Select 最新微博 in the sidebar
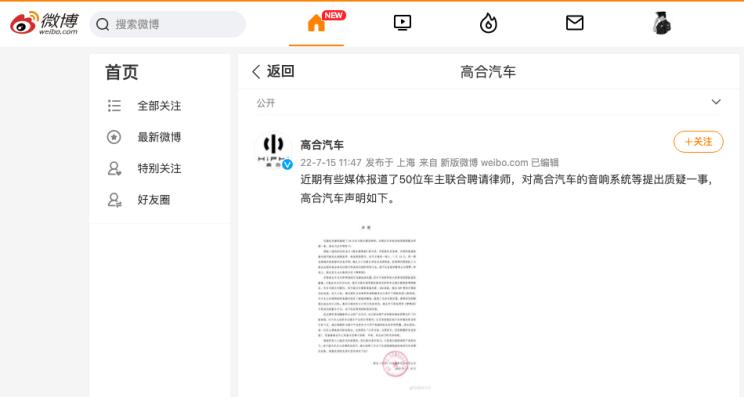Viewport: 744px width, 397px height. click(x=160, y=137)
